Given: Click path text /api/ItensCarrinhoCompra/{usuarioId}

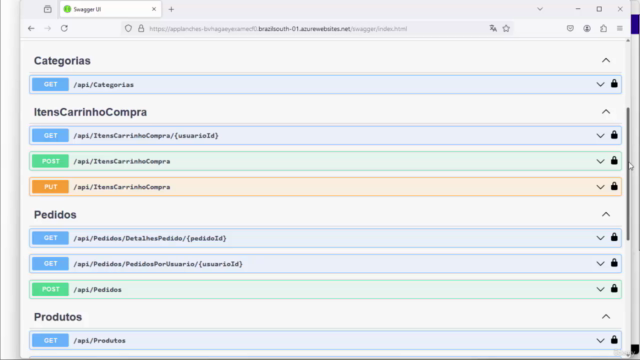Looking at the screenshot, I should click(x=146, y=136).
